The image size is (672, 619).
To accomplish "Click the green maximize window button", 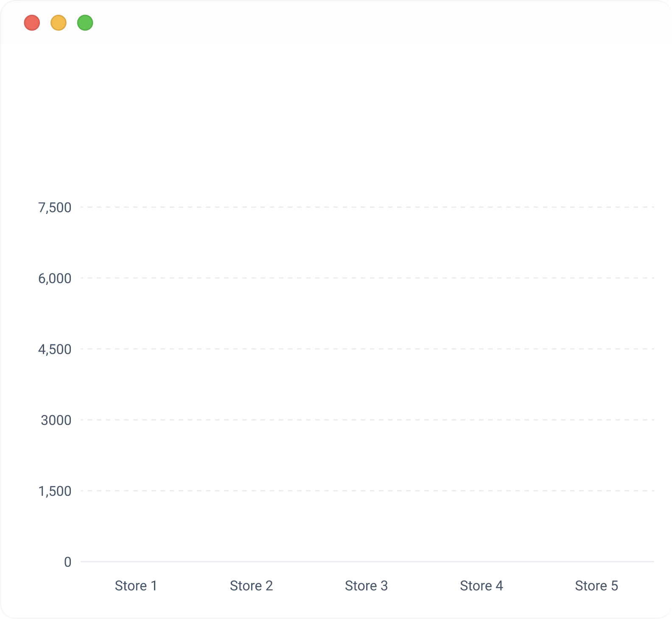I will pyautogui.click(x=85, y=23).
